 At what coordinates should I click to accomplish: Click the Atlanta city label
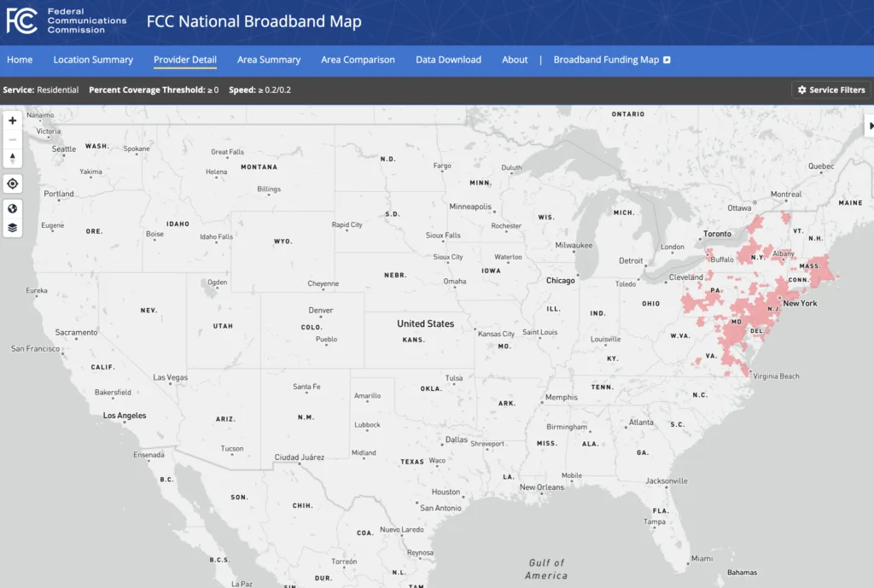tap(641, 422)
